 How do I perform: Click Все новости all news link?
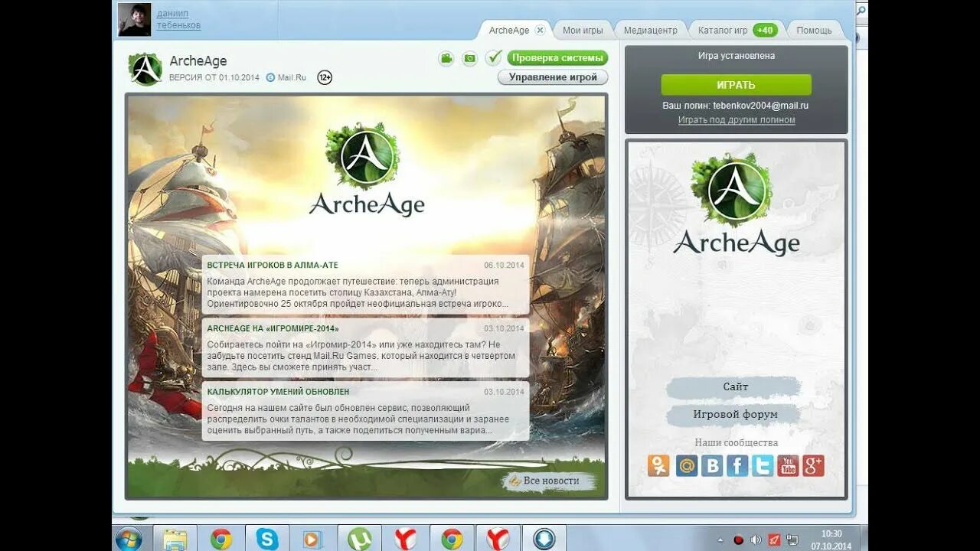click(x=550, y=481)
